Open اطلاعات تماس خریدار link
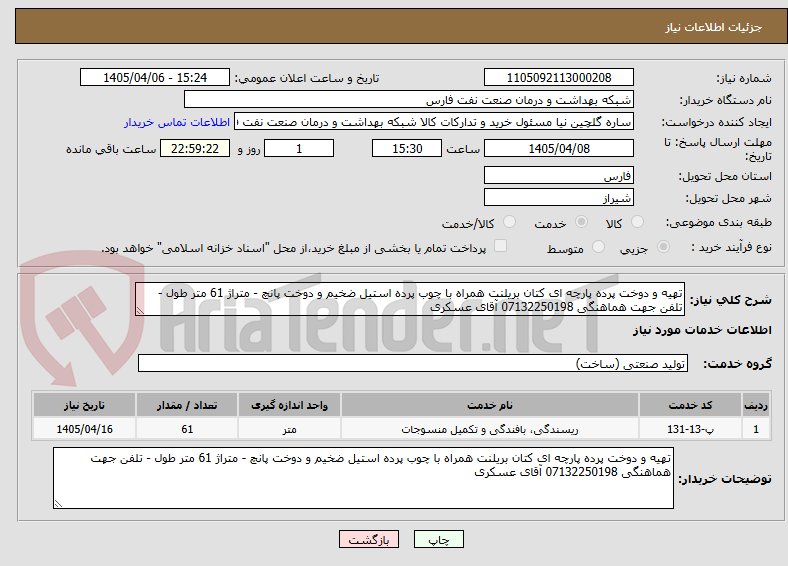This screenshot has height=566, width=788. pyautogui.click(x=177, y=122)
